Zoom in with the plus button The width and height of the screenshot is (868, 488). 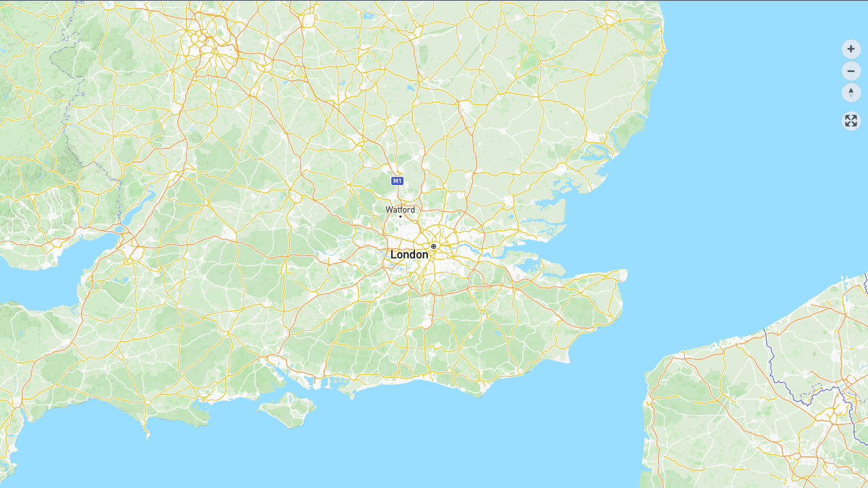pyautogui.click(x=851, y=49)
